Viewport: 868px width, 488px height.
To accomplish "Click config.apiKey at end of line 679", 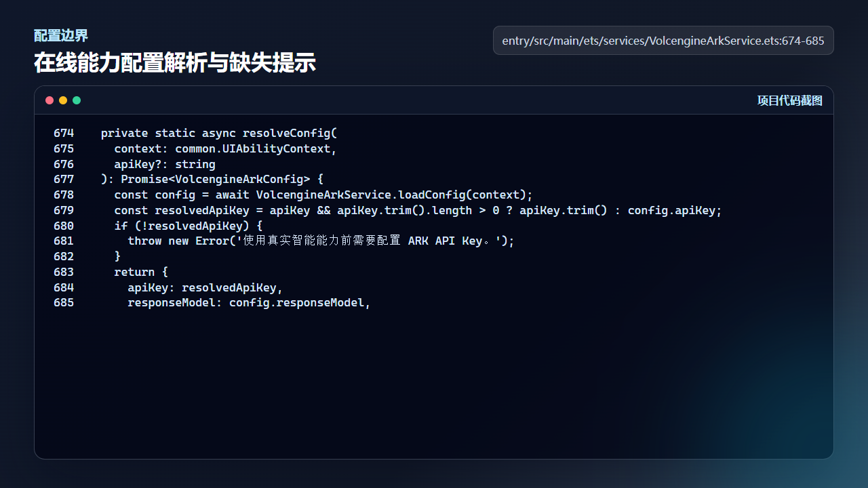I will [x=671, y=210].
